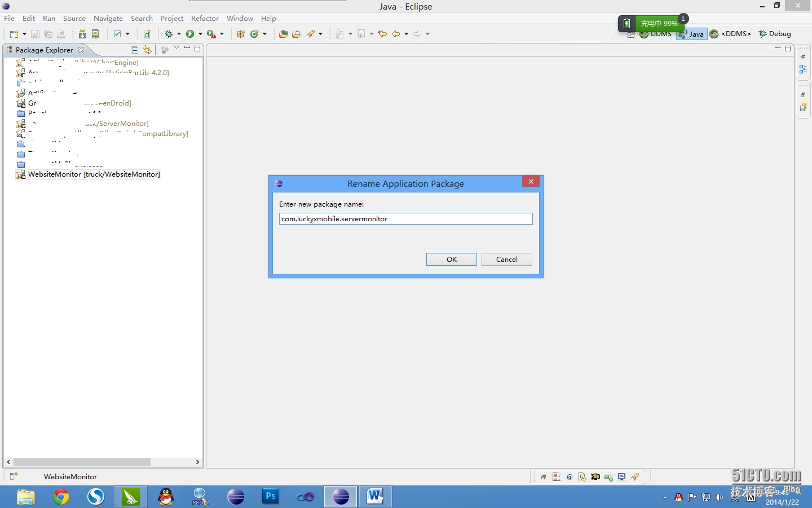Select the Package Explorer tab
This screenshot has width=812, height=508.
coord(44,50)
